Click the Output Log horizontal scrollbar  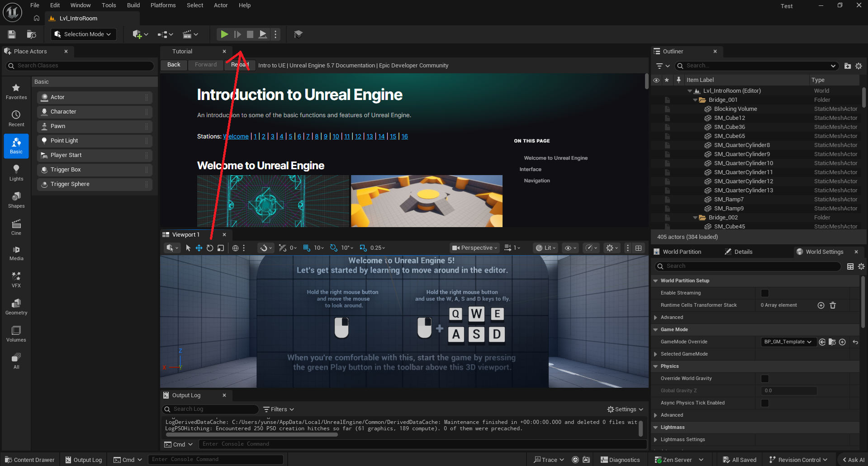(252, 435)
